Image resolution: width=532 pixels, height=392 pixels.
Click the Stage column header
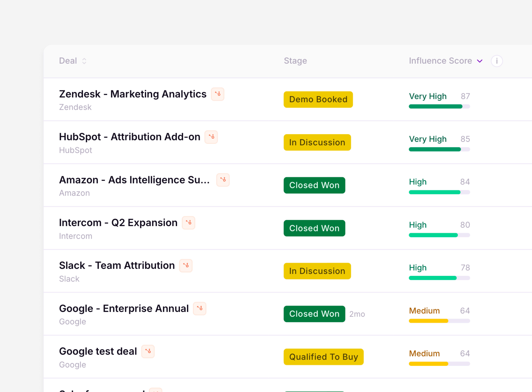tap(295, 61)
